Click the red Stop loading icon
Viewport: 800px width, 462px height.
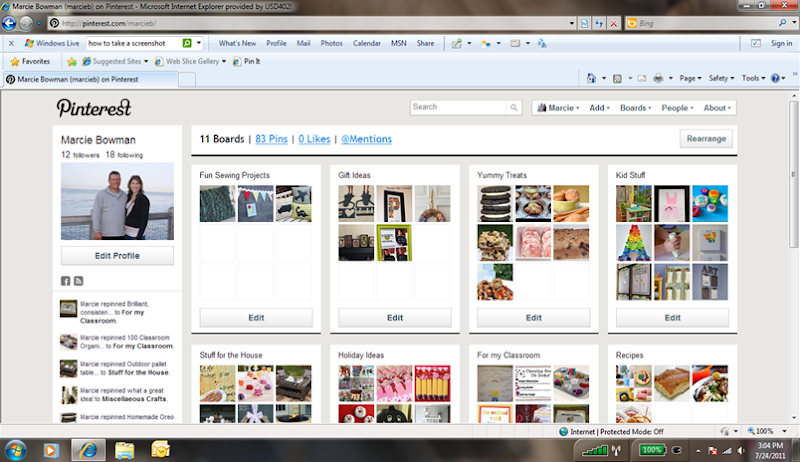(613, 23)
